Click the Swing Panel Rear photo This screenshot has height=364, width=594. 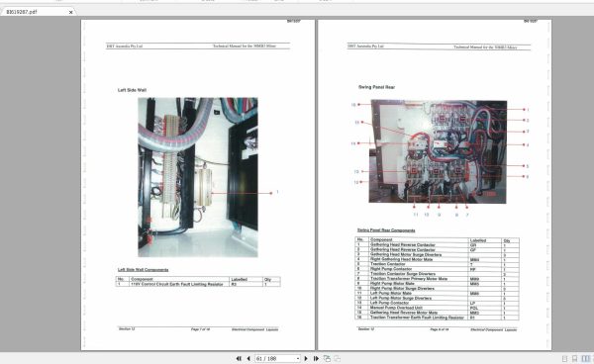tap(439, 151)
